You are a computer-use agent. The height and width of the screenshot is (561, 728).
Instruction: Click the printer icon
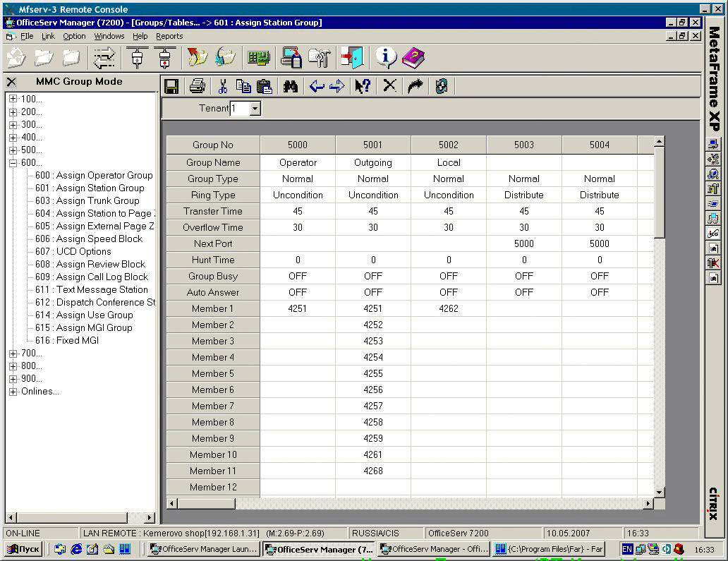coord(198,86)
